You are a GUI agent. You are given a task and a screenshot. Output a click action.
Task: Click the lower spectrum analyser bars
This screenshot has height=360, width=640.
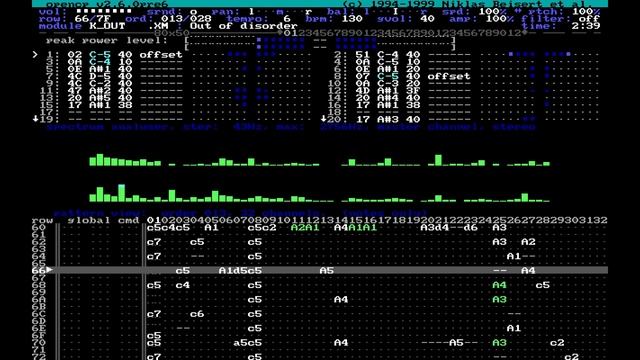click(x=320, y=193)
